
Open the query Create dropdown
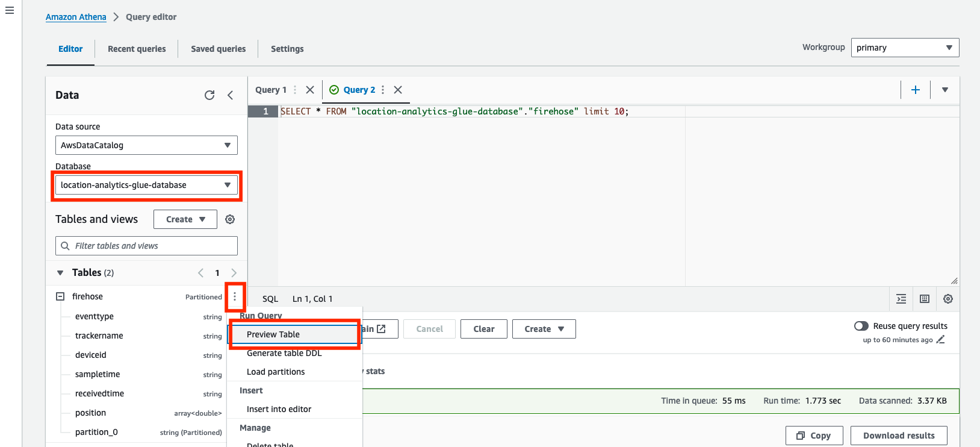click(544, 329)
